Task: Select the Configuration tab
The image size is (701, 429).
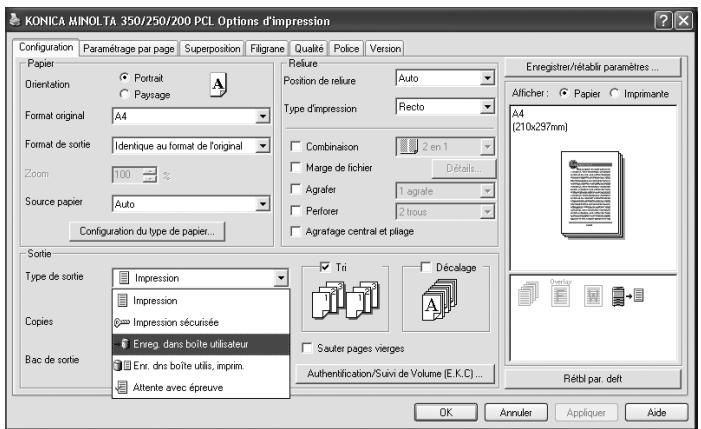Action: (46, 47)
